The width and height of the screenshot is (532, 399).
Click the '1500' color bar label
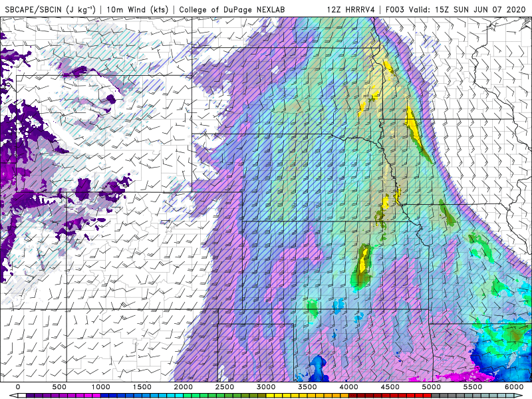click(142, 387)
